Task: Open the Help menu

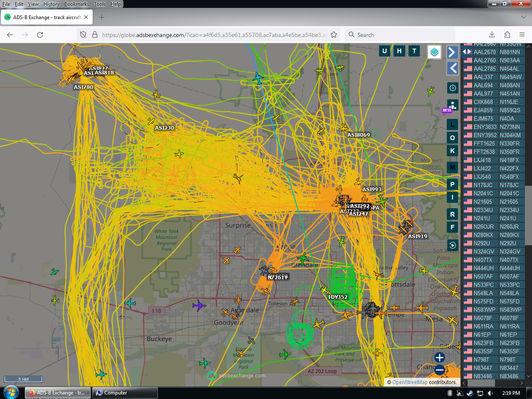Action: pyautogui.click(x=116, y=4)
